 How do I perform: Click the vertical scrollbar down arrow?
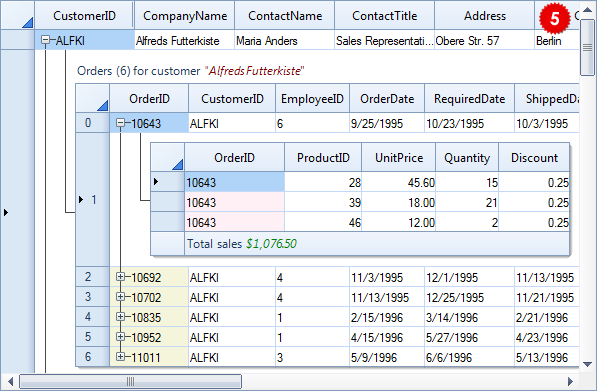coord(587,364)
